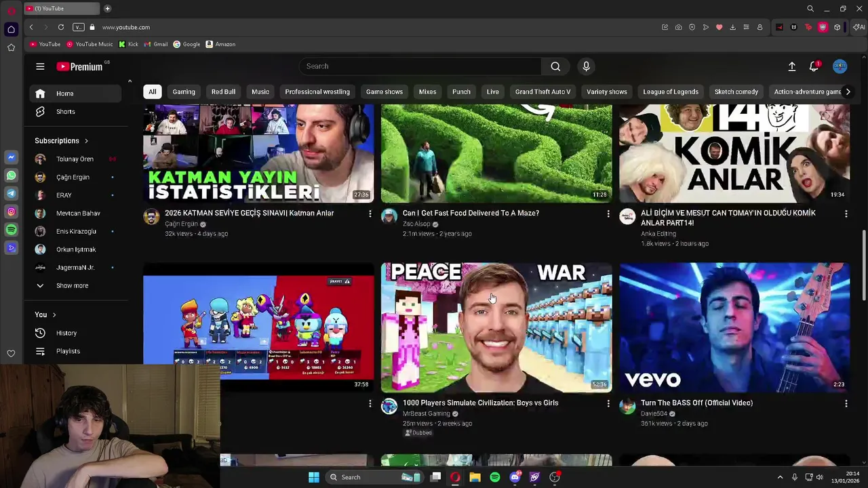Screen dimensions: 868x488
Task: Click the YouTube Premium logo
Action: coord(79,66)
